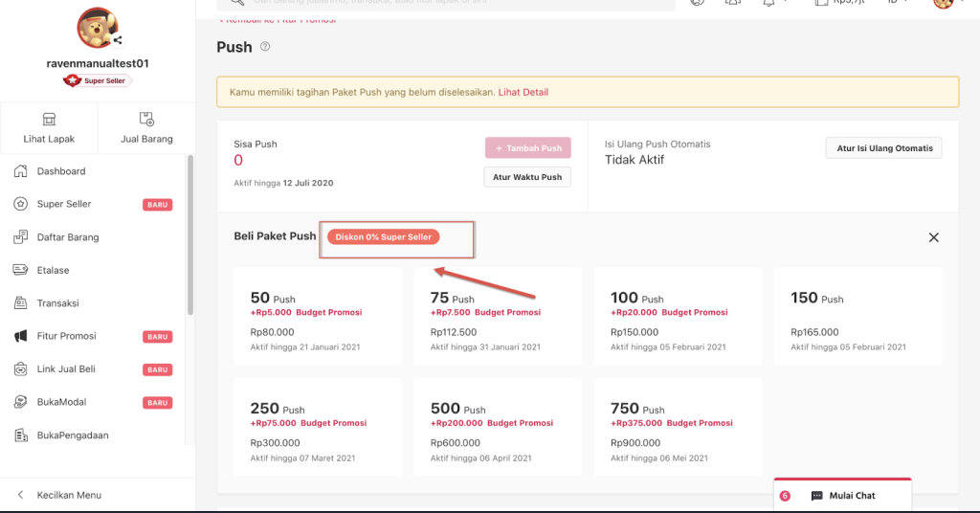The image size is (980, 513).
Task: Click the red unread count badge on chat
Action: (x=785, y=496)
